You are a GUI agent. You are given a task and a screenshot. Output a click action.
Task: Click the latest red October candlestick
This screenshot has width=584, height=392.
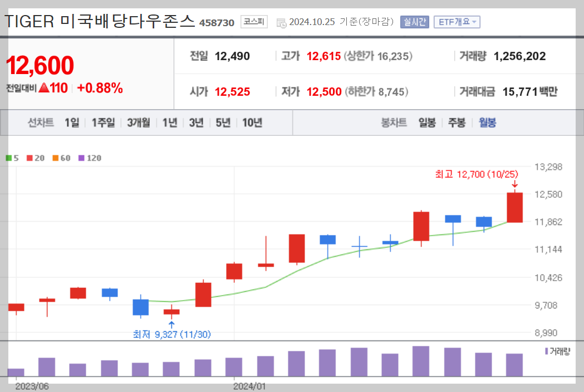click(515, 208)
